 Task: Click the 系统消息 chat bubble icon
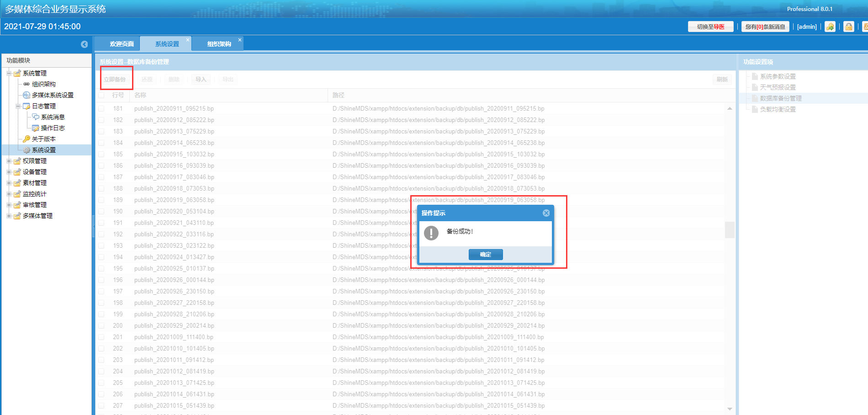(36, 117)
